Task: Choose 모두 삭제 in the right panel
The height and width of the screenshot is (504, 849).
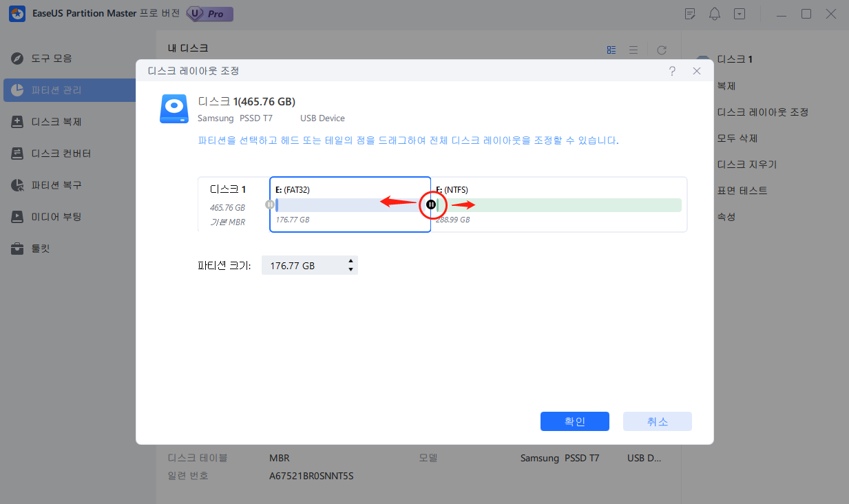Action: (x=737, y=138)
